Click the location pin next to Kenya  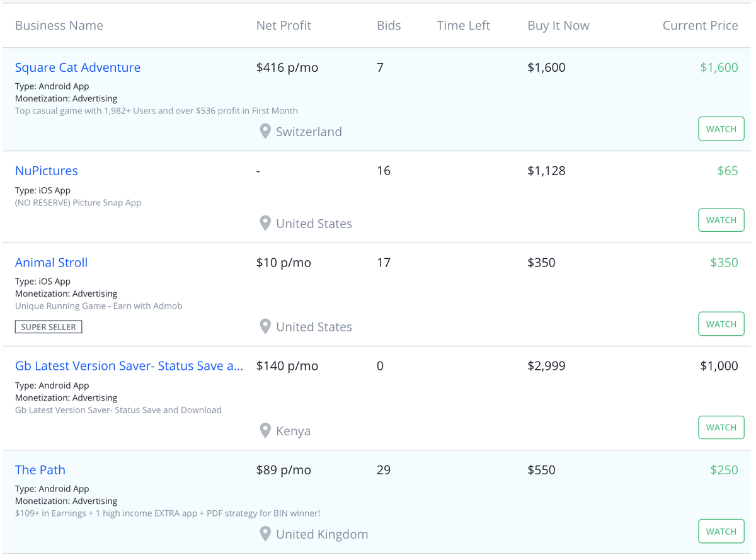265,431
